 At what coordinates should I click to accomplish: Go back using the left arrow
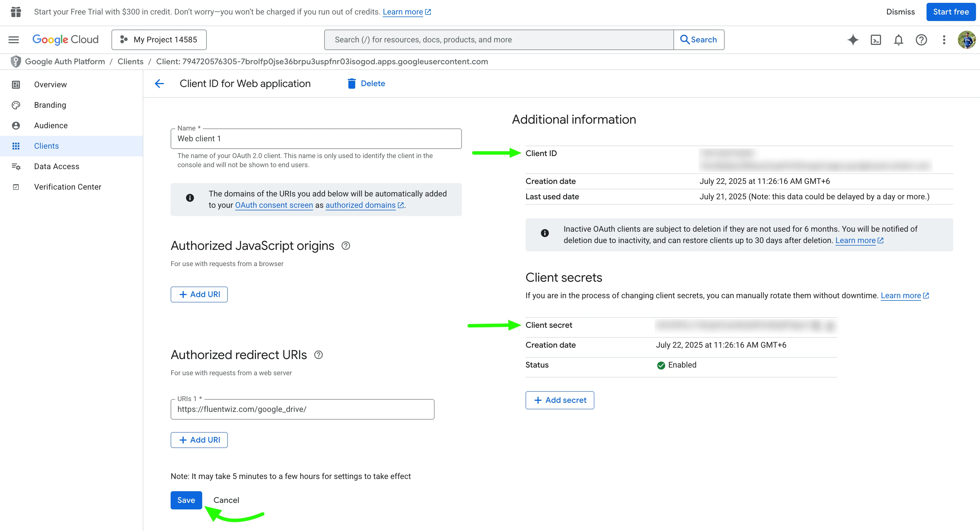(x=160, y=84)
